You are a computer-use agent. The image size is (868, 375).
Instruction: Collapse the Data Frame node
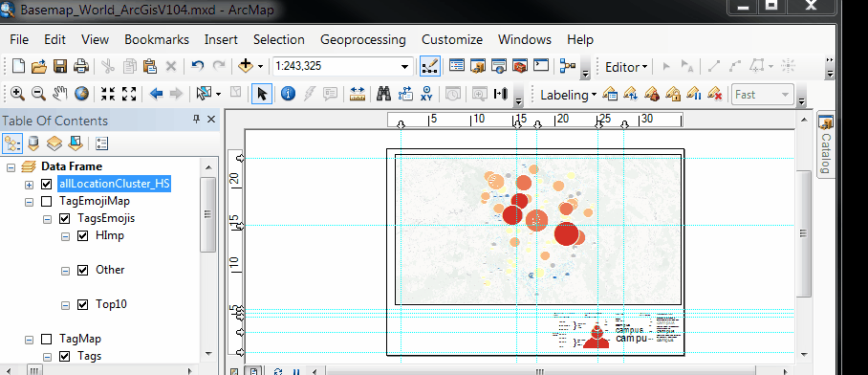point(11,167)
